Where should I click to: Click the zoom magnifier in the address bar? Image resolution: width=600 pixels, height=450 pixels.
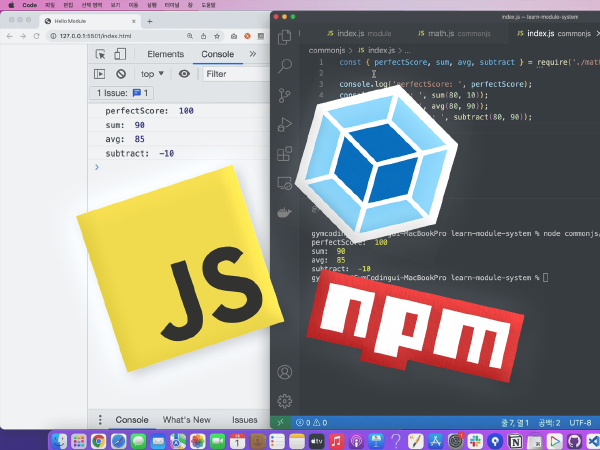pos(190,36)
